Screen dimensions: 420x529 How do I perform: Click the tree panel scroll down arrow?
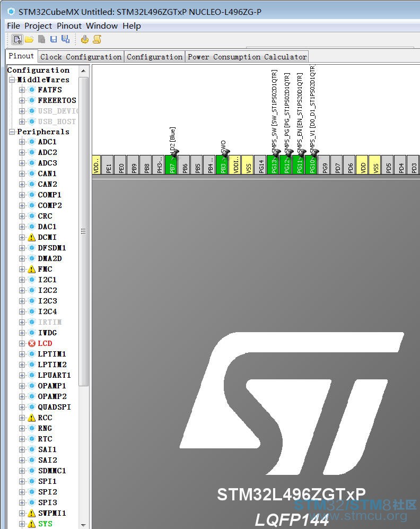tap(83, 525)
